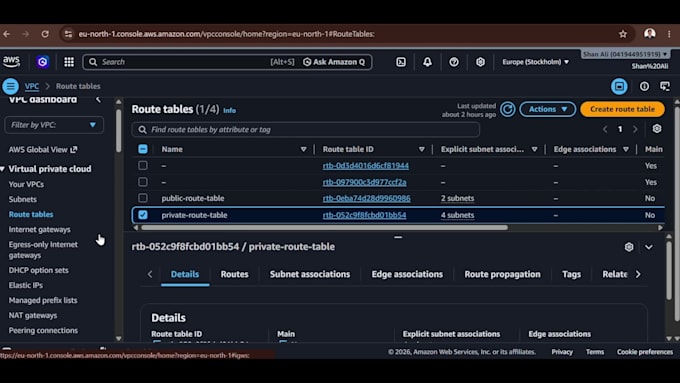The image size is (680, 383).
Task: Refresh the route tables list
Action: (507, 109)
